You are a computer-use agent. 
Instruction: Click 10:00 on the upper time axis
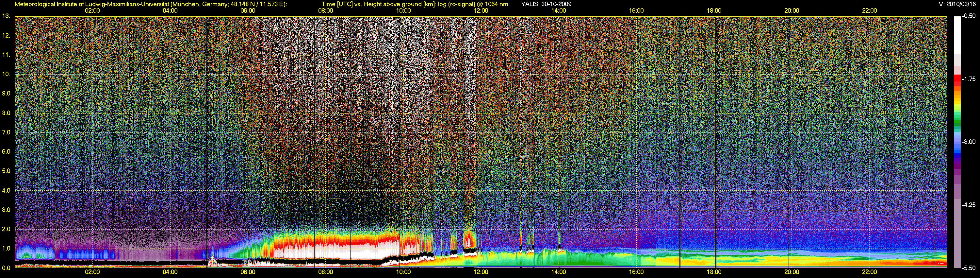[403, 11]
